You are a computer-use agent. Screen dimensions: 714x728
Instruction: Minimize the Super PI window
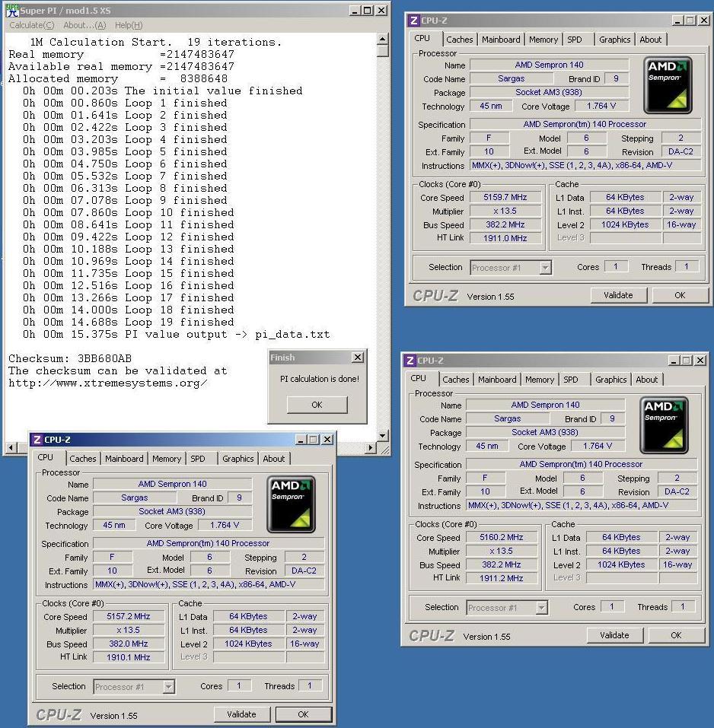pyautogui.click(x=355, y=10)
